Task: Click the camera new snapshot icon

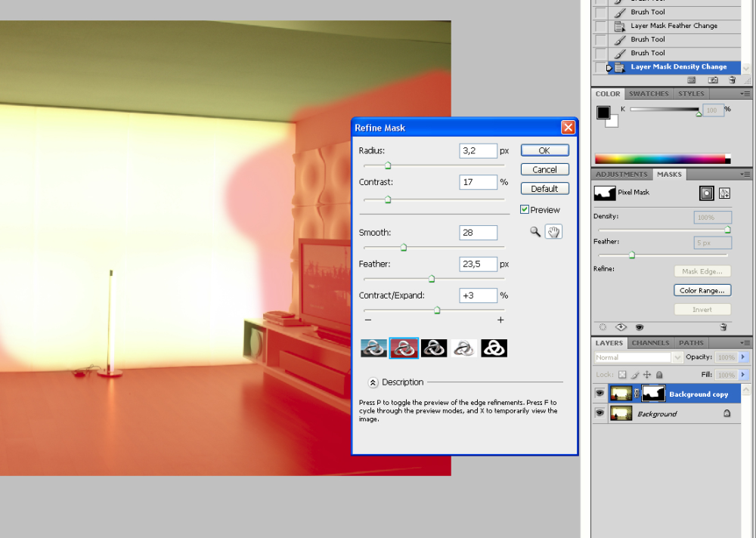Action: [713, 79]
